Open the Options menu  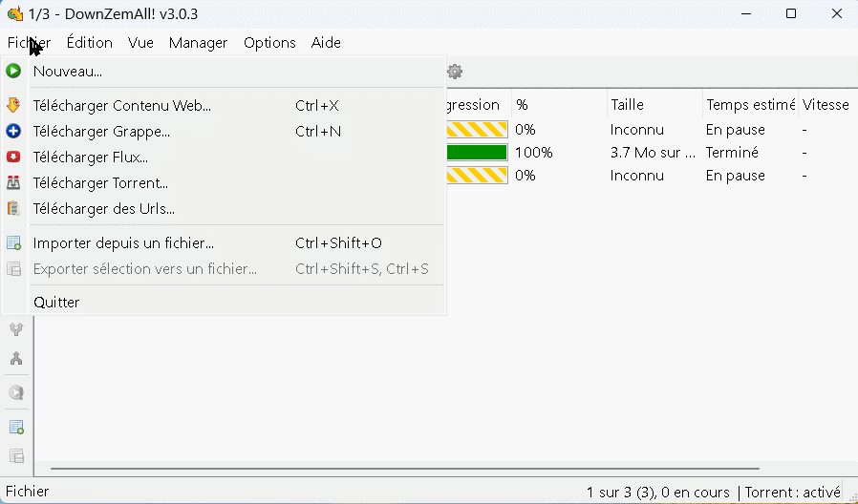coord(269,43)
